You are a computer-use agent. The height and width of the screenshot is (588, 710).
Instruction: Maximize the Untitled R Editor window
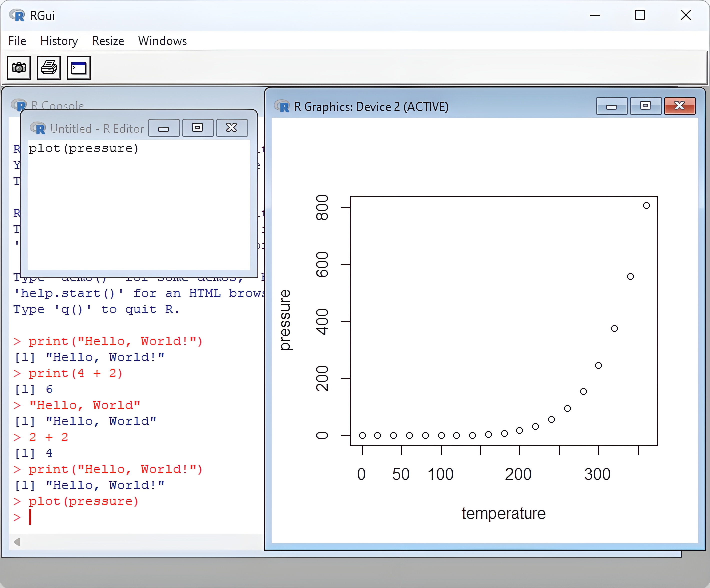click(x=197, y=128)
